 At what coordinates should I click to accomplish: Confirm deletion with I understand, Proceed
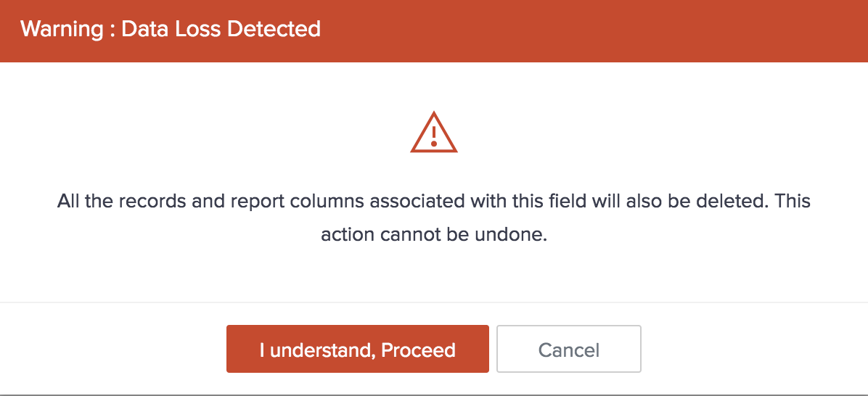click(x=357, y=349)
